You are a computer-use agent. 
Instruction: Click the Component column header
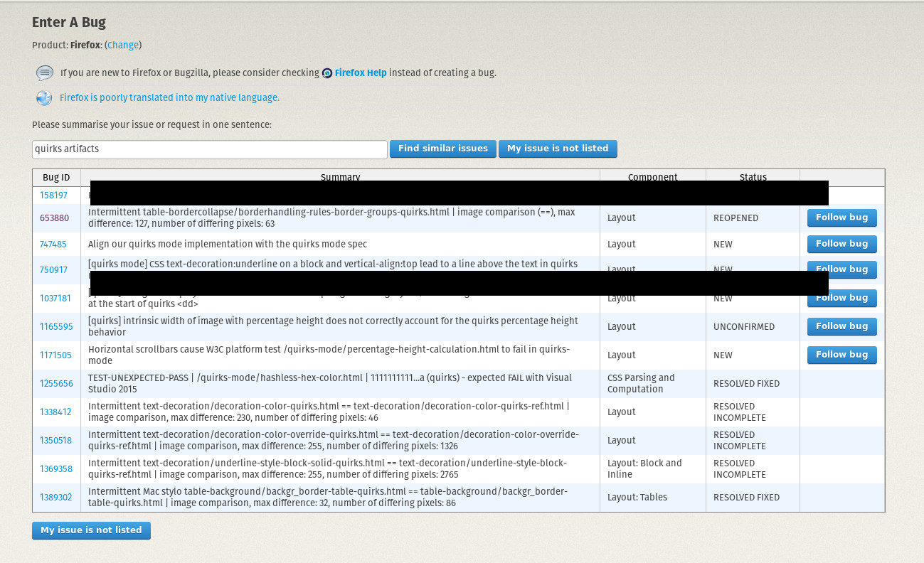click(652, 178)
